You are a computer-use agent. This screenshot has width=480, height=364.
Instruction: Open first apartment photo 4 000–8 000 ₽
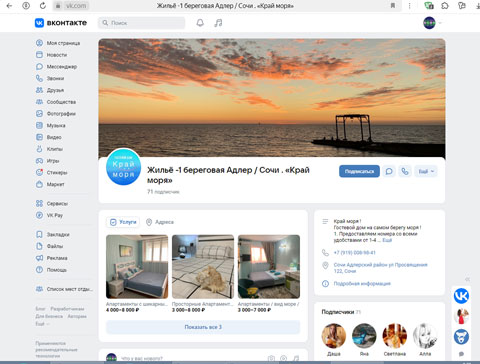pyautogui.click(x=137, y=267)
